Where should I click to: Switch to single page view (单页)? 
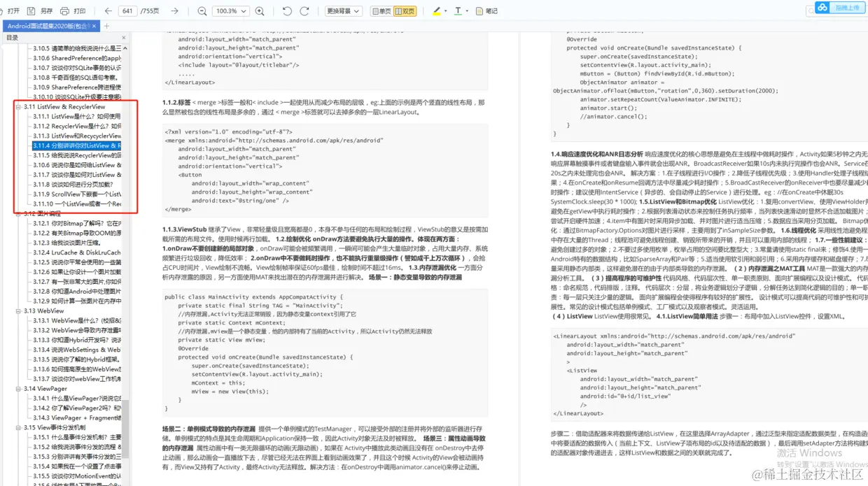(381, 11)
